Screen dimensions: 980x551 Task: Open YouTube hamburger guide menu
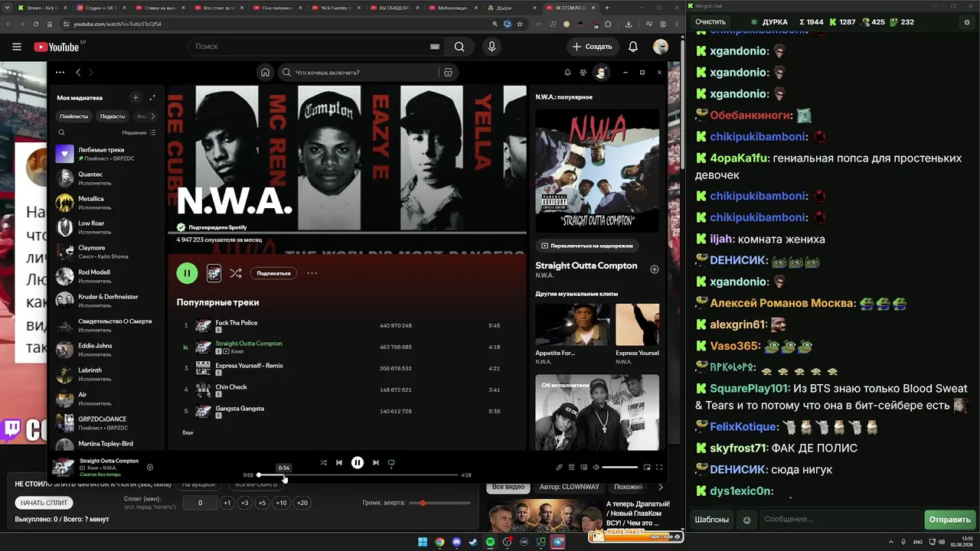[x=17, y=47]
